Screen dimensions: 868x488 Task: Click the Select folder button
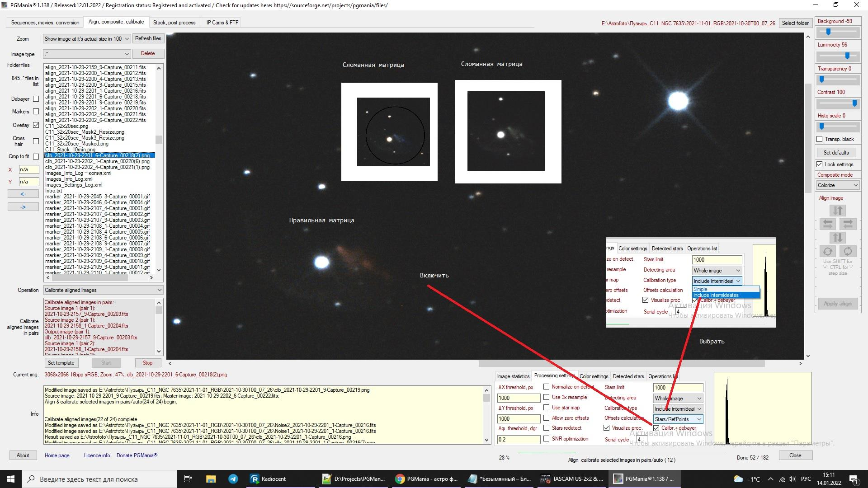795,23
